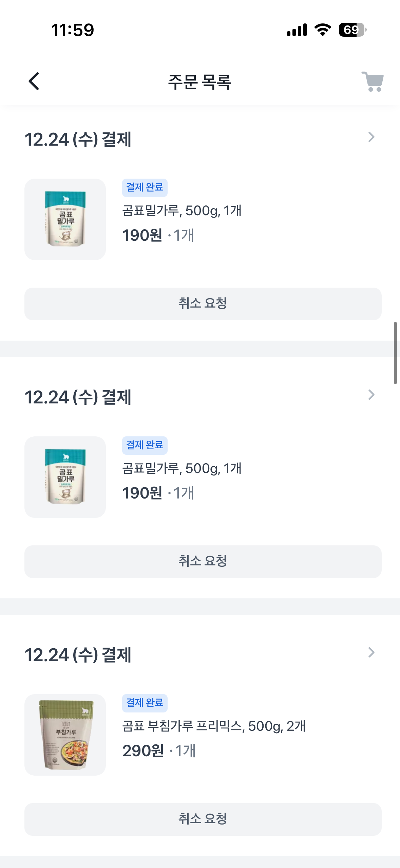400x868 pixels.
Task: Tap the first 결제 완료 status badge
Action: tap(145, 187)
